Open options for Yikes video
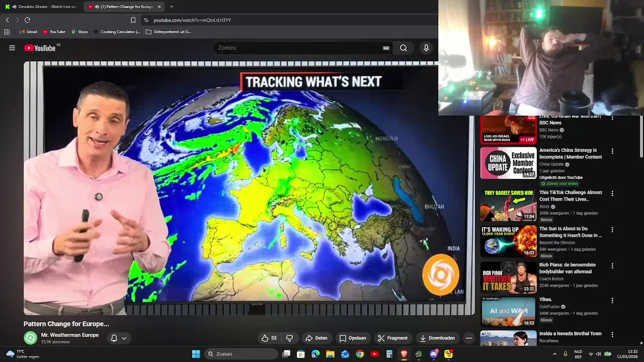 click(x=612, y=300)
